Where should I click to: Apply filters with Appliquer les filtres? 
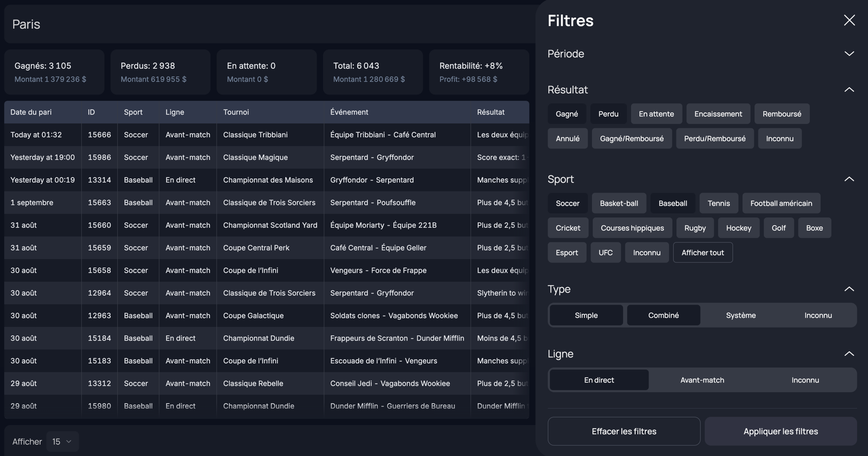(780, 431)
